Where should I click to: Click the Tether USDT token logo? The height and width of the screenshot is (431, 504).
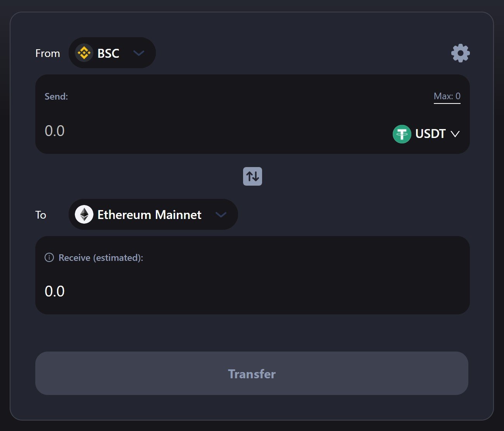402,134
